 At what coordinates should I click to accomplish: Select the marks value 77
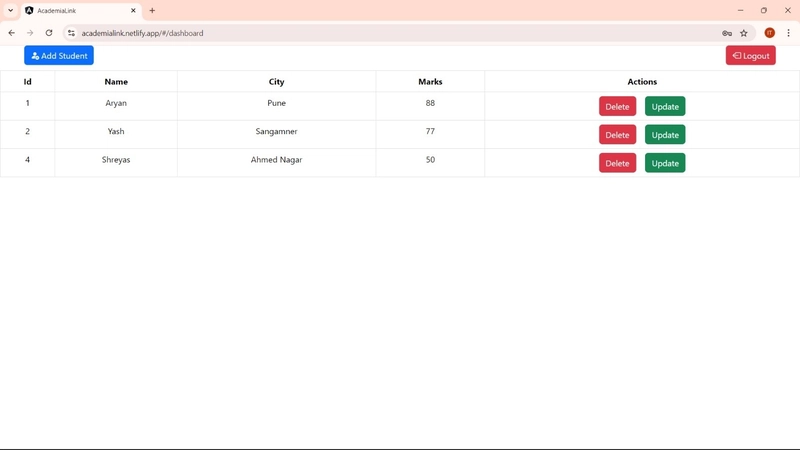[x=430, y=131]
